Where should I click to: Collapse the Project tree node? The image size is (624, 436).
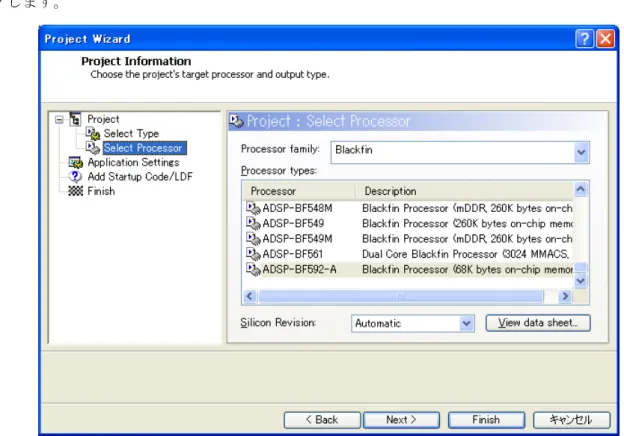(x=59, y=119)
